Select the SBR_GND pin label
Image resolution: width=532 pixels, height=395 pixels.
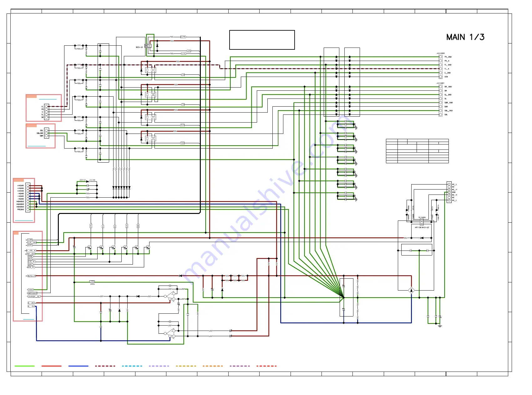(x=448, y=103)
